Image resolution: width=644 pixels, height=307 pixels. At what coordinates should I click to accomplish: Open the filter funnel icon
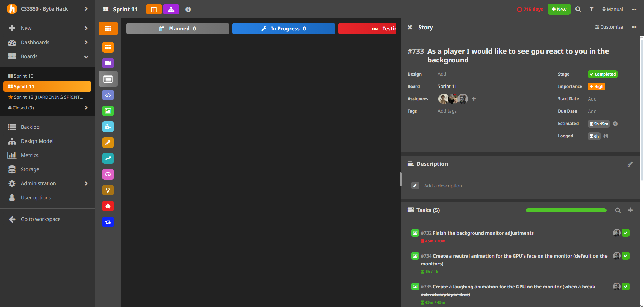tap(591, 9)
